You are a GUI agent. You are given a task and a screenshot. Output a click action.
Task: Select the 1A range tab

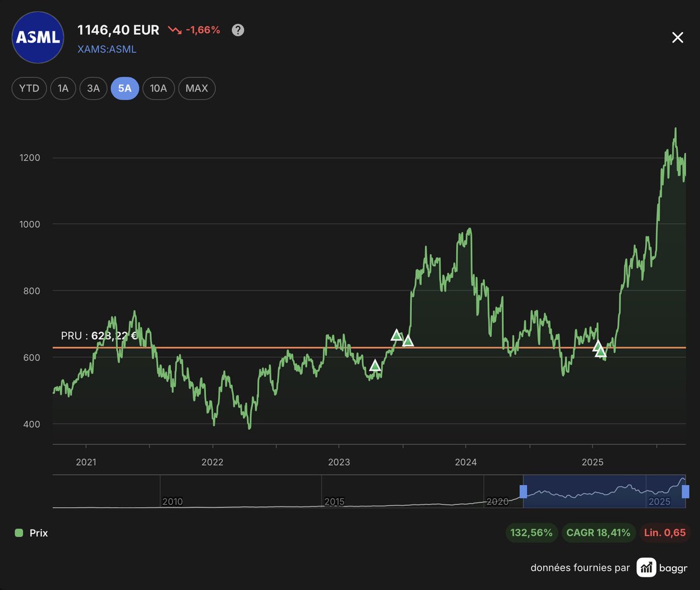coord(63,89)
